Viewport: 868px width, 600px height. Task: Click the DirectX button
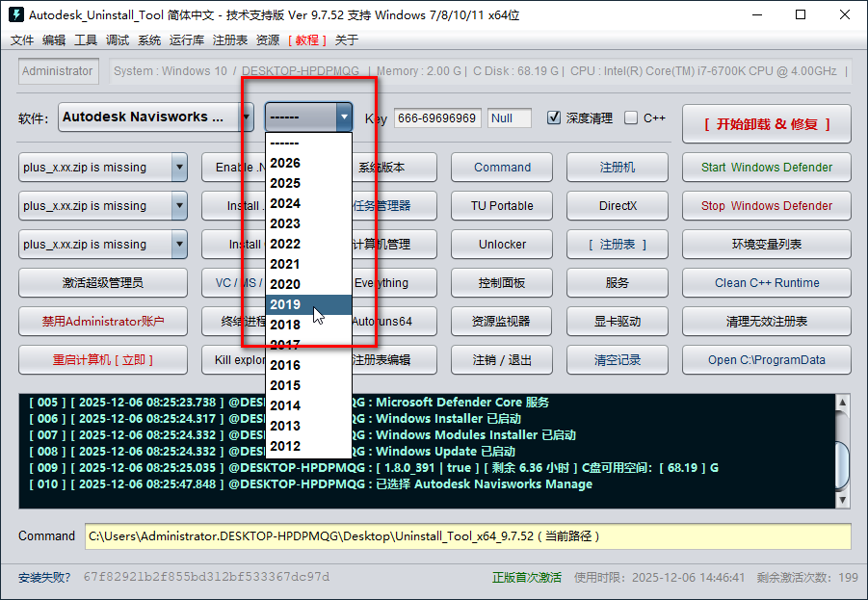pyautogui.click(x=618, y=206)
